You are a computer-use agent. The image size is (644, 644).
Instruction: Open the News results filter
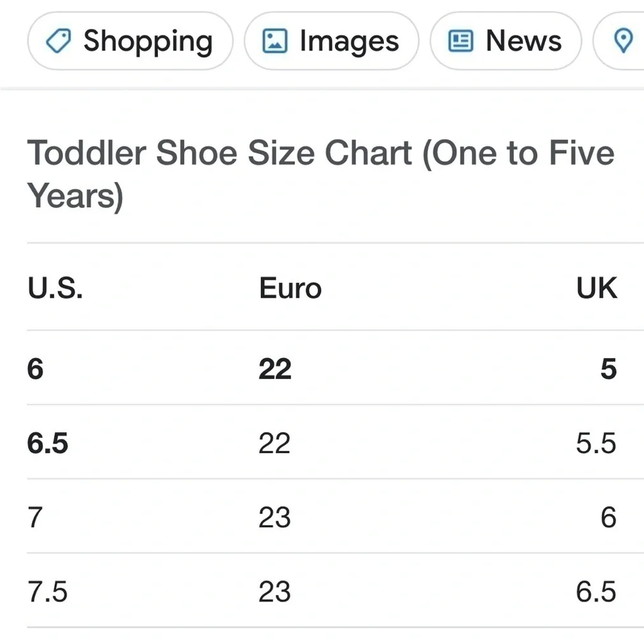coord(506,41)
